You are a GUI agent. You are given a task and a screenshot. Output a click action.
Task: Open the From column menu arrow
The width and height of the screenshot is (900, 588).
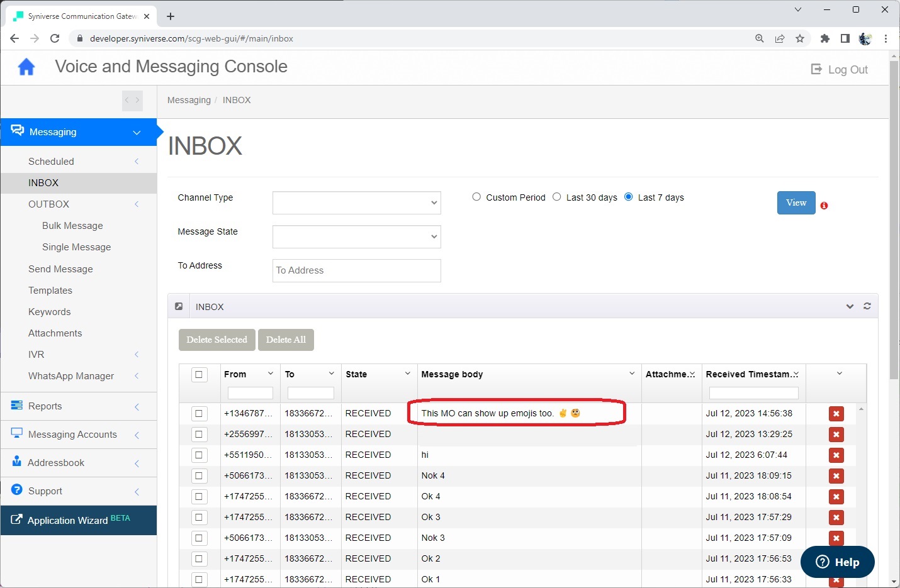tap(271, 374)
